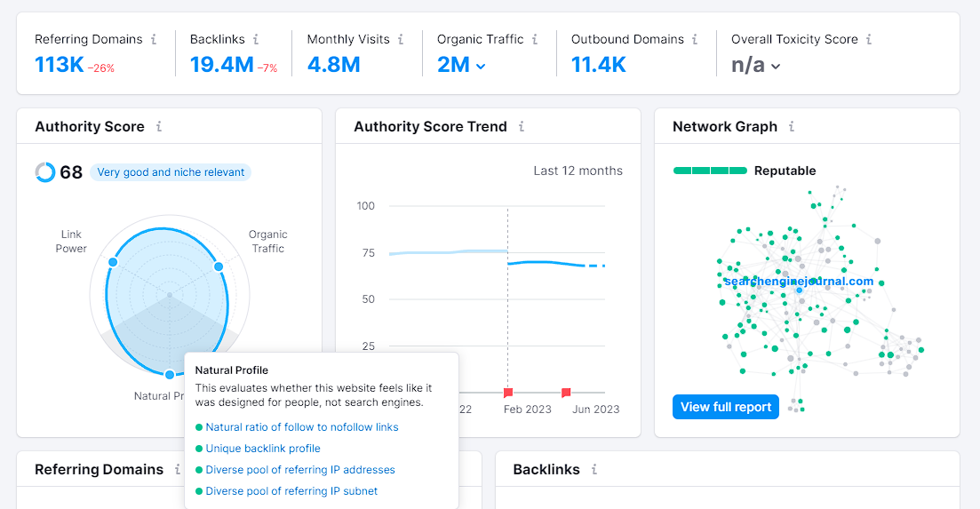980x509 pixels.
Task: Click info icon beside Authority Score title
Action: pos(159,127)
